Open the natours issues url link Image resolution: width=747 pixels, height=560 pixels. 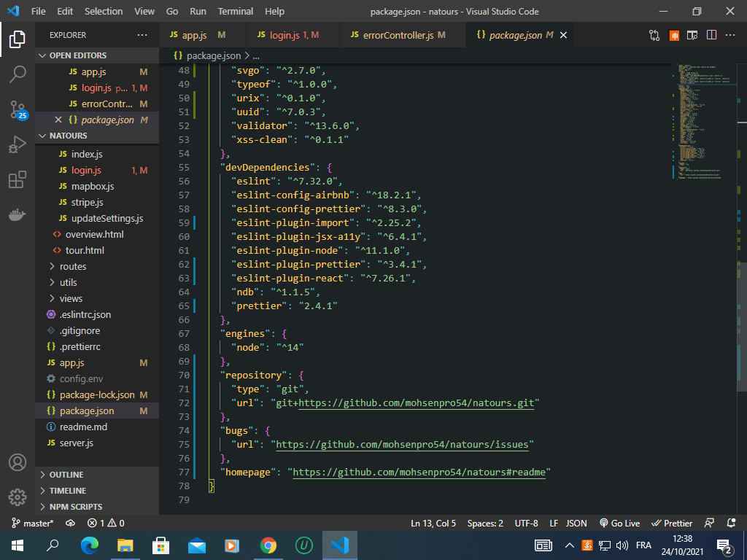tap(402, 444)
